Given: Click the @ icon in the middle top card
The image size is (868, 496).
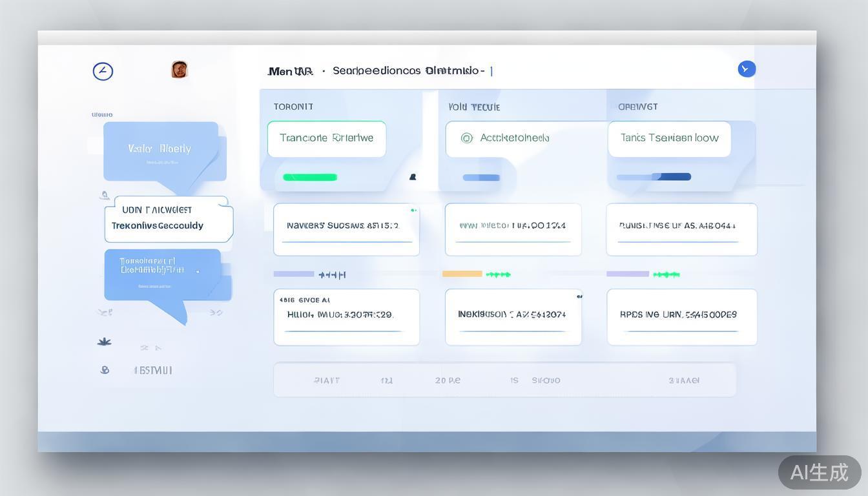Looking at the screenshot, I should (x=467, y=138).
